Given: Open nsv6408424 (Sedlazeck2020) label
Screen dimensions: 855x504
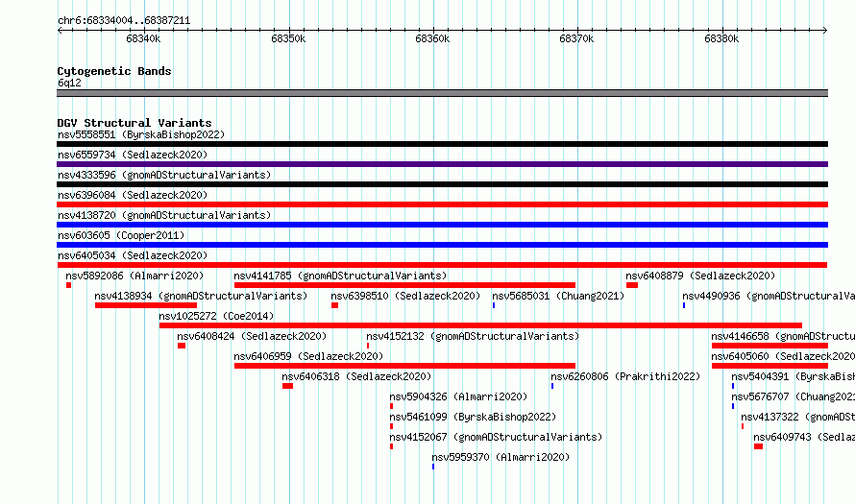Looking at the screenshot, I should [x=252, y=336].
